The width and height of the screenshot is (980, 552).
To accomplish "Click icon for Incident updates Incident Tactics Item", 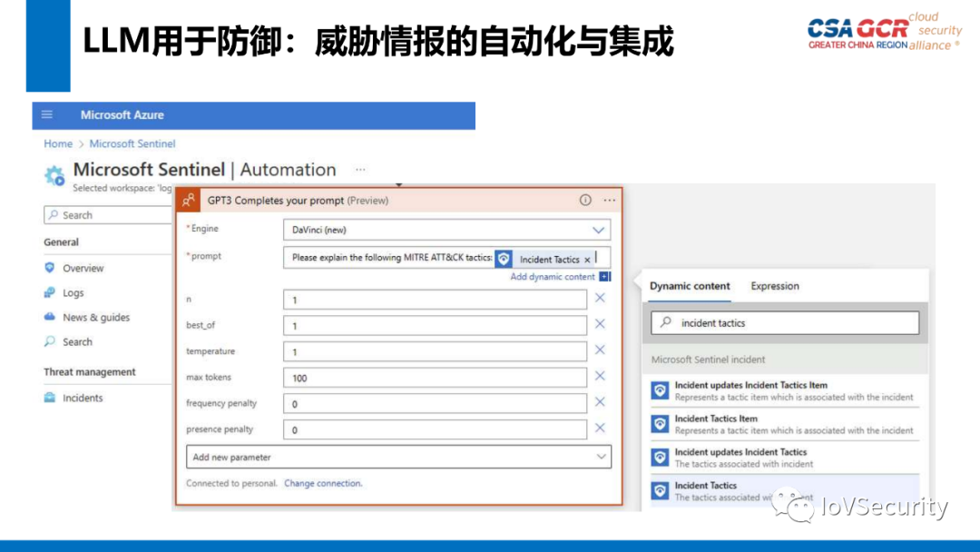I will pyautogui.click(x=660, y=390).
